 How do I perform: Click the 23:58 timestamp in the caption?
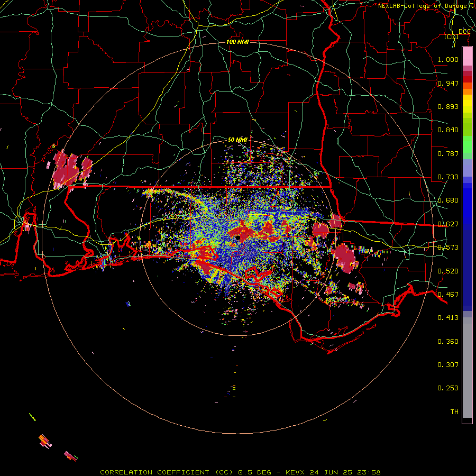[x=369, y=472]
